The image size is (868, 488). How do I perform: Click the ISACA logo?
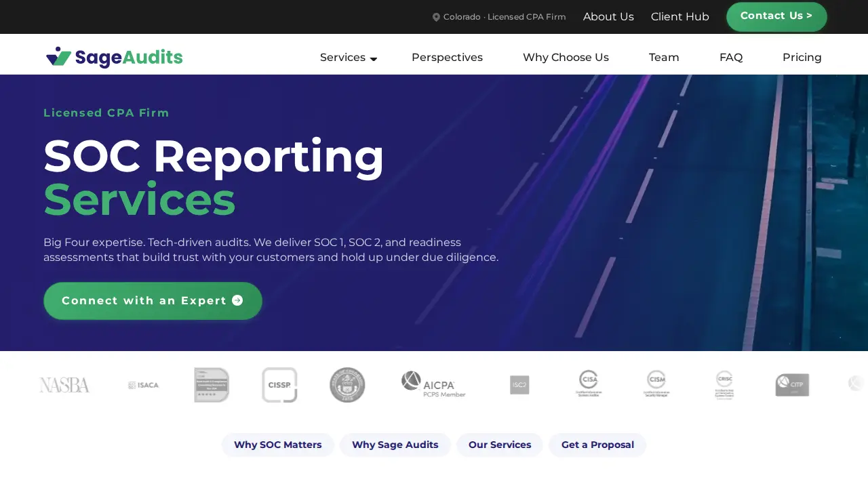pyautogui.click(x=143, y=385)
